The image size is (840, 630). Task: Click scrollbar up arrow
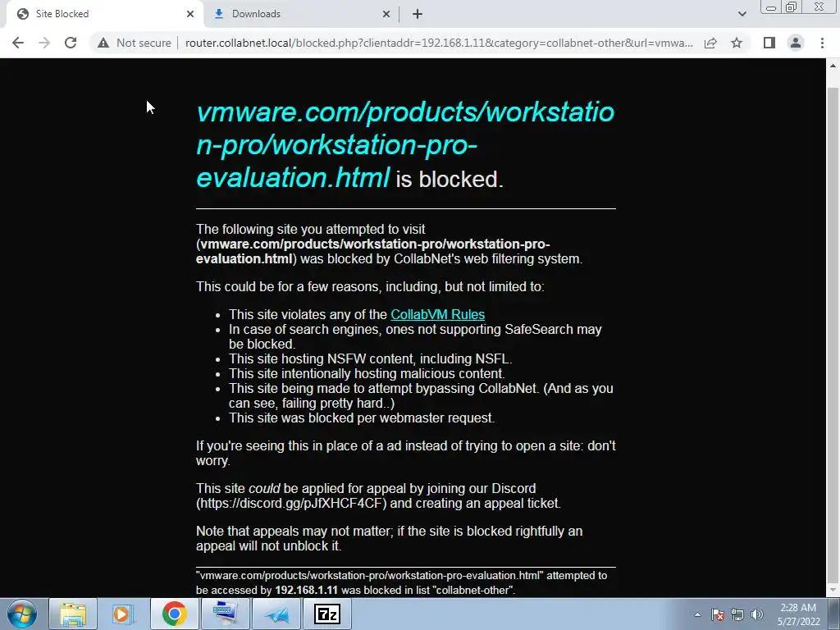tap(833, 66)
